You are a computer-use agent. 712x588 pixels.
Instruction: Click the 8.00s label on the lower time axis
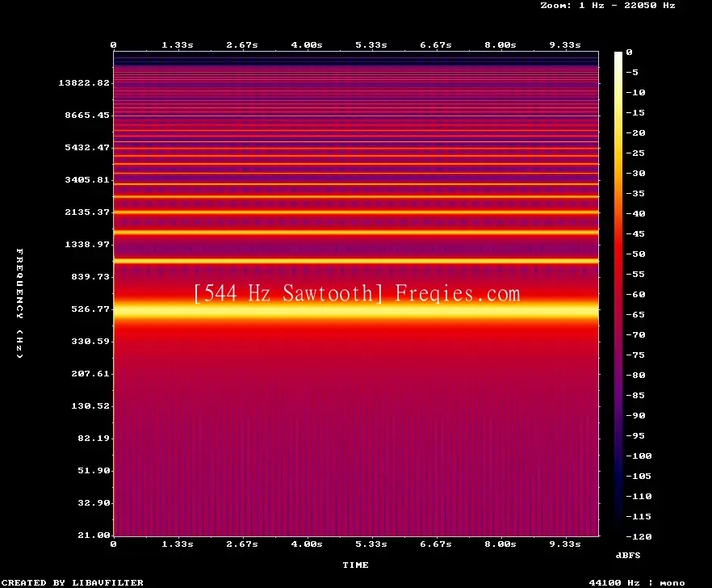tap(500, 544)
